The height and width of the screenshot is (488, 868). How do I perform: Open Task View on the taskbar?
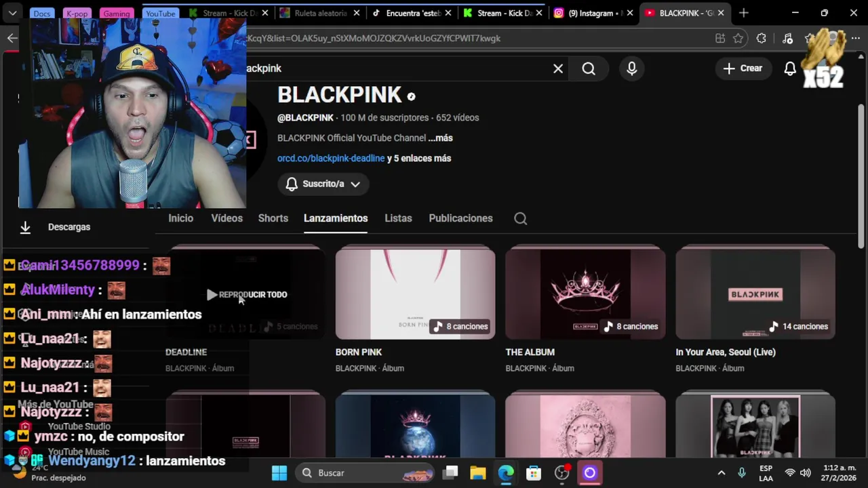[x=451, y=473]
